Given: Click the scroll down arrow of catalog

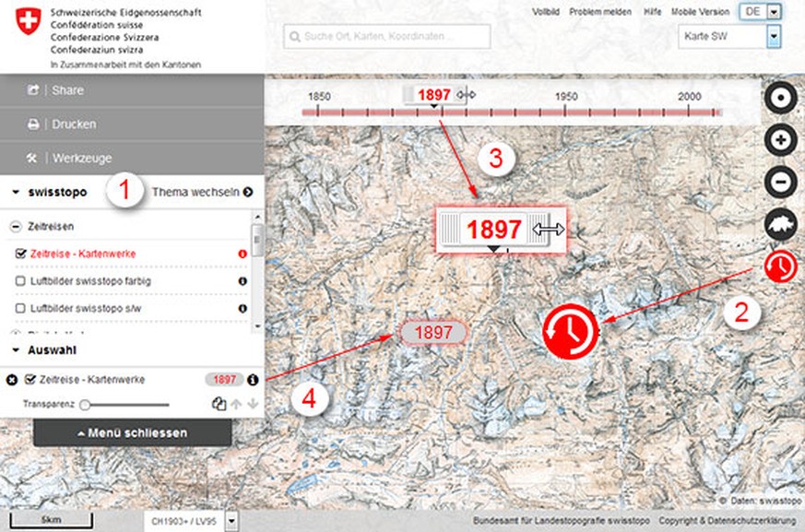Looking at the screenshot, I should [x=257, y=326].
